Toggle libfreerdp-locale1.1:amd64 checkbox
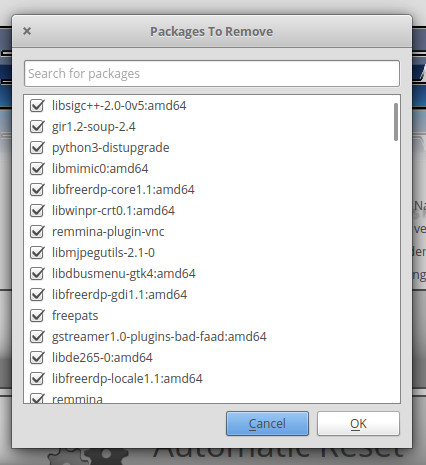The height and width of the screenshot is (465, 426). click(x=37, y=379)
